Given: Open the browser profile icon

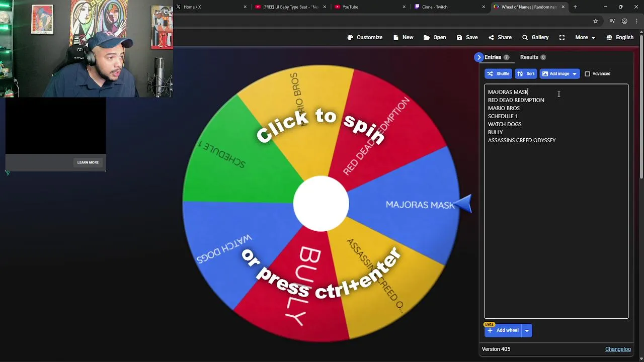Looking at the screenshot, I should 624,21.
